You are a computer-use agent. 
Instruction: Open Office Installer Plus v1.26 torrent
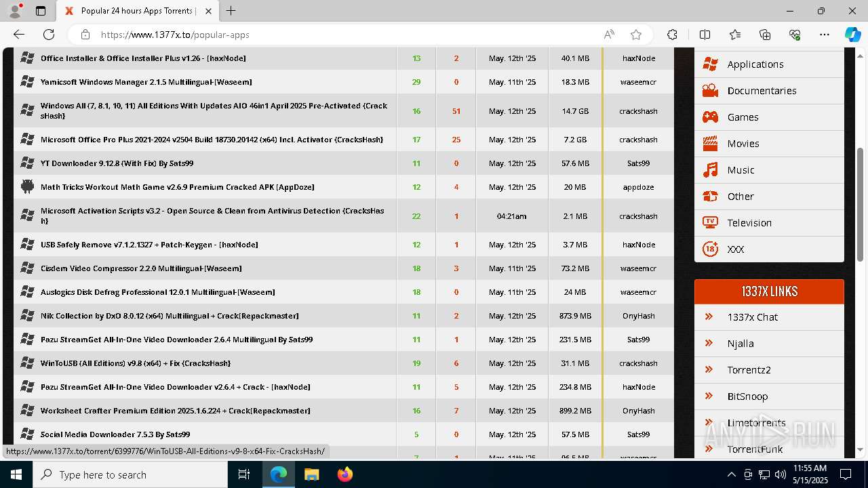[x=143, y=58]
